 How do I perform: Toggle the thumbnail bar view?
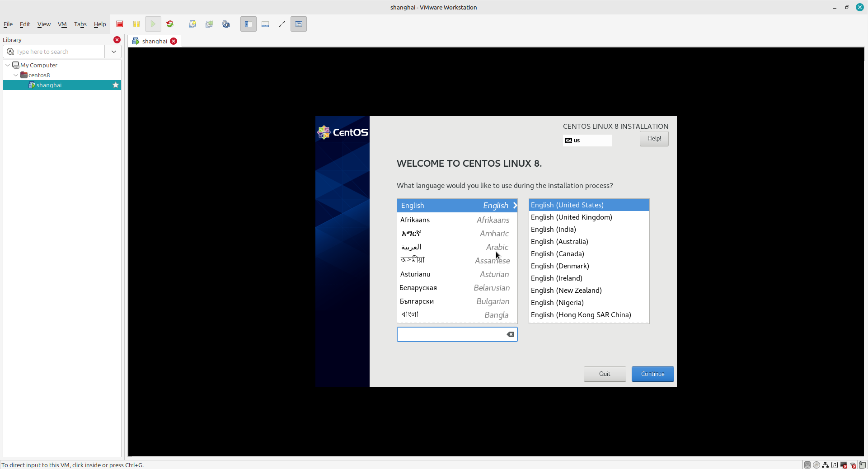click(265, 24)
